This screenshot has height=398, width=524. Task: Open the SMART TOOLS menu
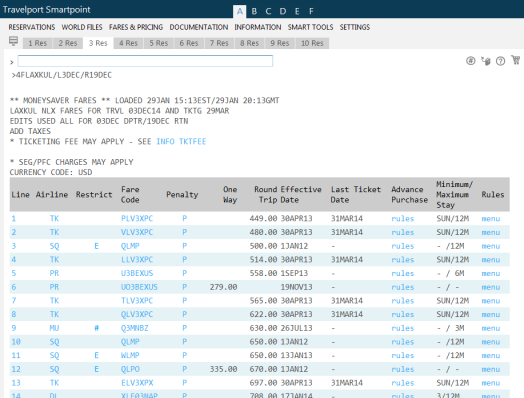pos(310,27)
